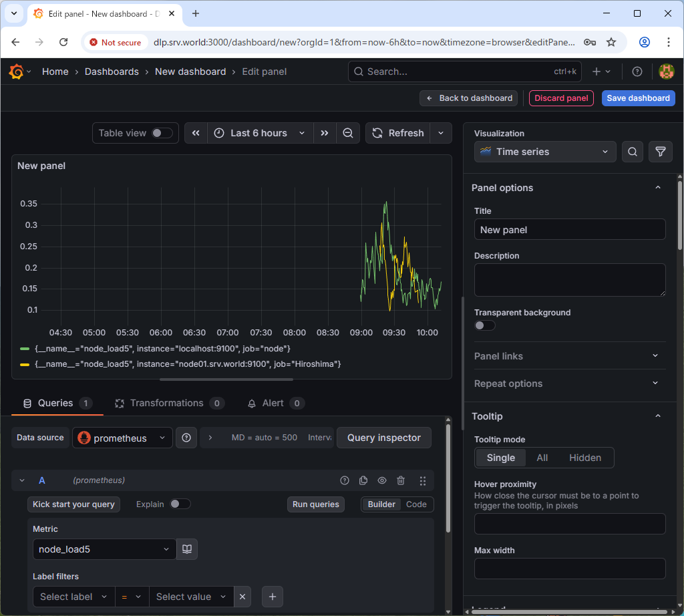The height and width of the screenshot is (616, 684).
Task: Open the browser password key icon
Action: [590, 42]
